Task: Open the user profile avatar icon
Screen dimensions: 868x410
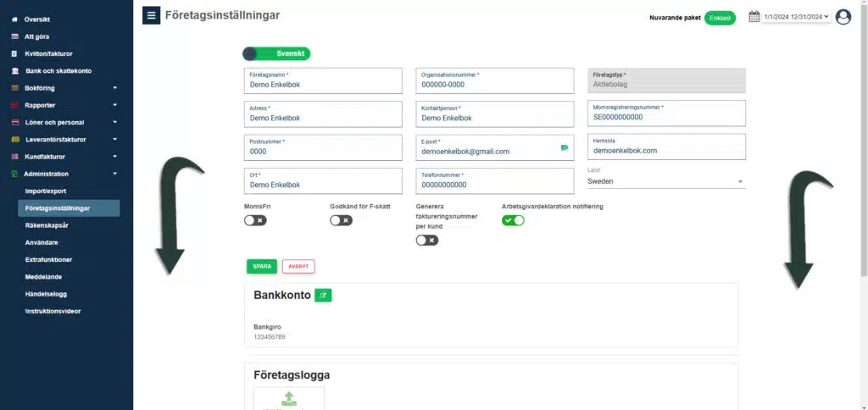Action: click(843, 17)
